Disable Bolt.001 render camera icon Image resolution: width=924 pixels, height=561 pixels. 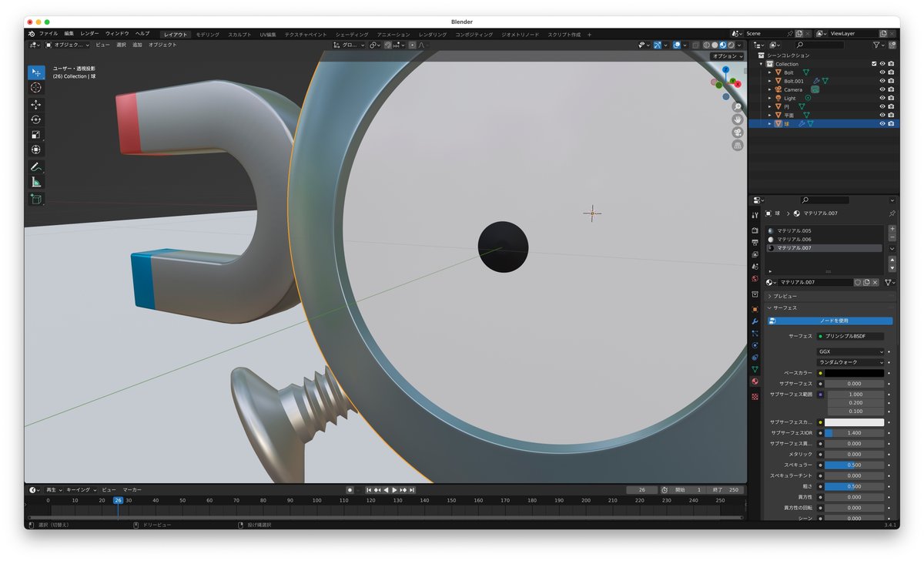[x=891, y=81]
